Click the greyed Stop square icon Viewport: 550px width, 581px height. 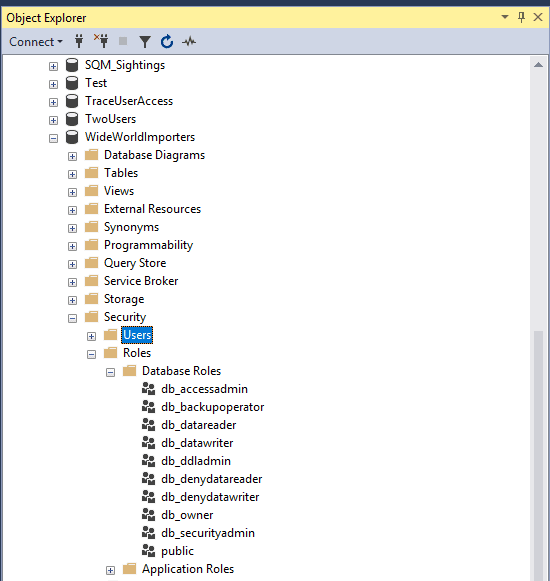click(123, 41)
